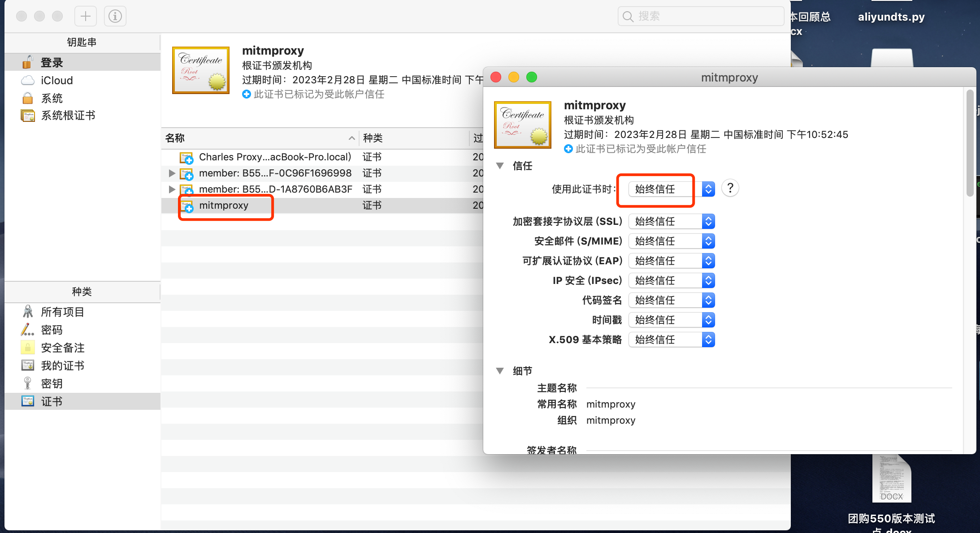Select the 系统根证书 keychain

tap(82, 116)
